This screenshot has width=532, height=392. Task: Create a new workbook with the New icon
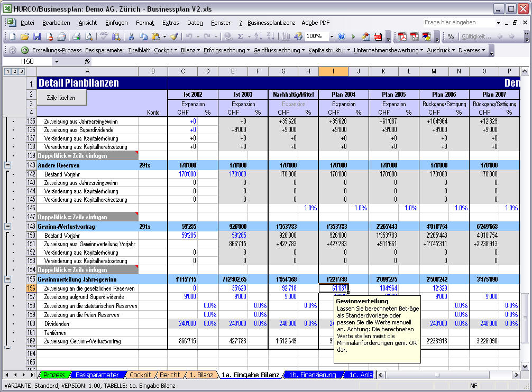(13, 36)
